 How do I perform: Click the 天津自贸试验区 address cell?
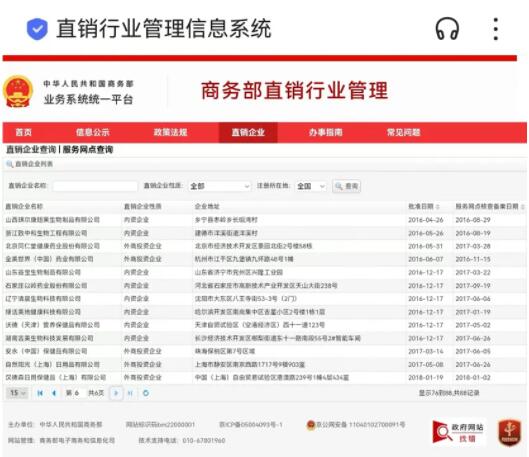pos(260,325)
